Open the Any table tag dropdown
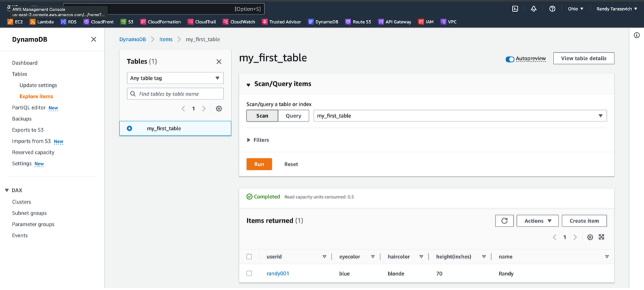The image size is (644, 290). click(175, 78)
